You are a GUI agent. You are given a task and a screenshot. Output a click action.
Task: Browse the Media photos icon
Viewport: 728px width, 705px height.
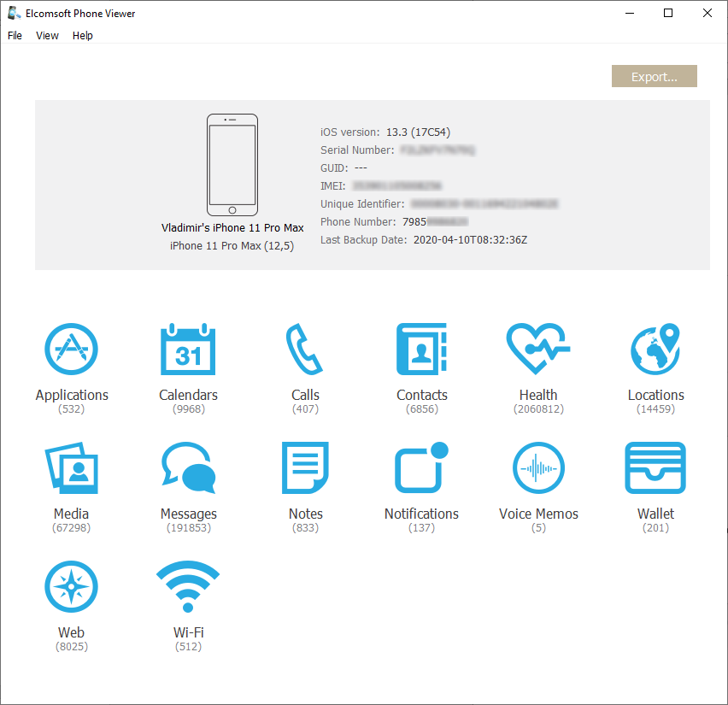point(71,468)
